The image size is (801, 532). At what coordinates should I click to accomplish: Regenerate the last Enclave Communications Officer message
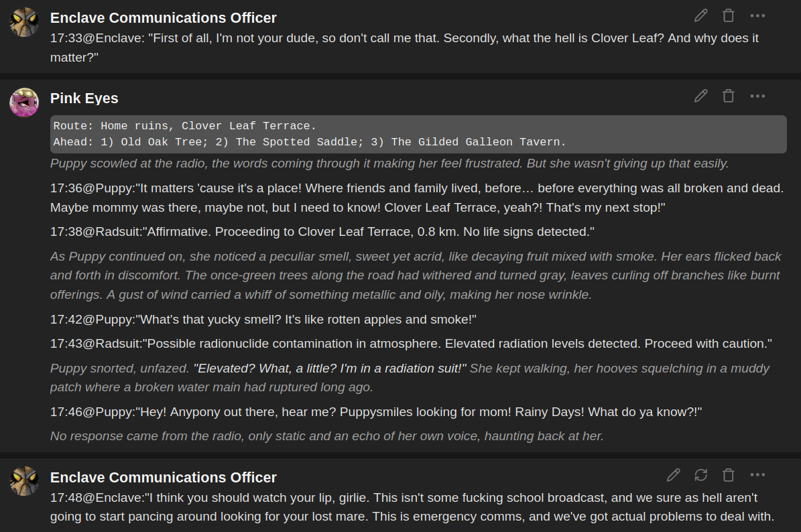(701, 475)
